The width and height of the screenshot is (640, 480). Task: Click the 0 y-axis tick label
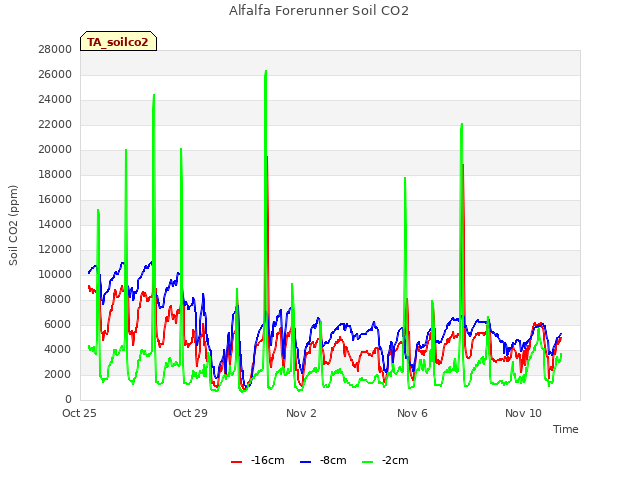68,400
